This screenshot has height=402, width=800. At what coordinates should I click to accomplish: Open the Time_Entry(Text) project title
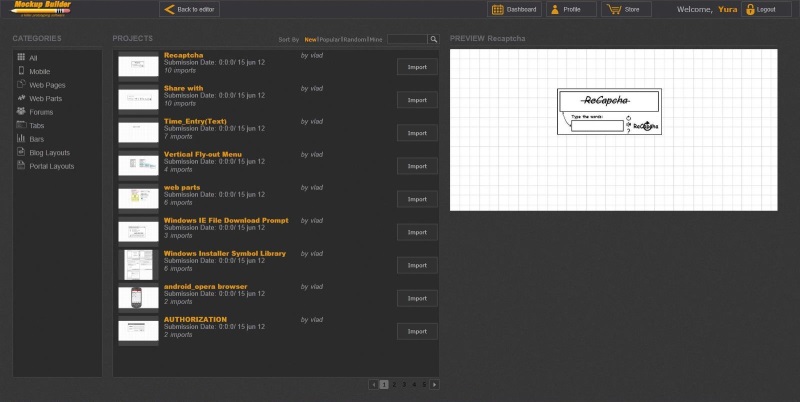(195, 121)
